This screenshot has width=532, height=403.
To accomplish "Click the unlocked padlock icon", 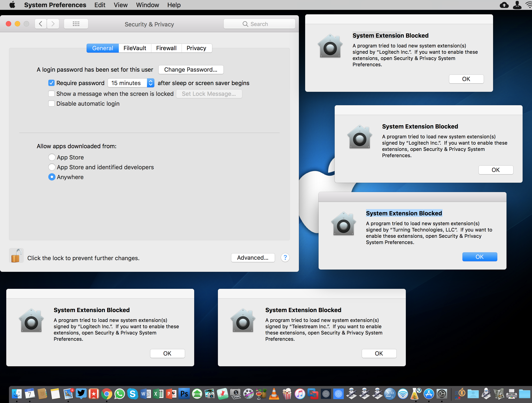I will pos(16,256).
